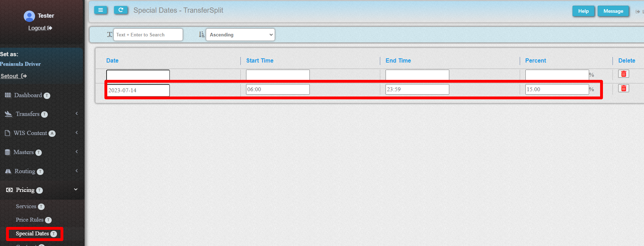The image size is (644, 246).
Task: Expand the Masters sidebar menu
Action: 23,152
